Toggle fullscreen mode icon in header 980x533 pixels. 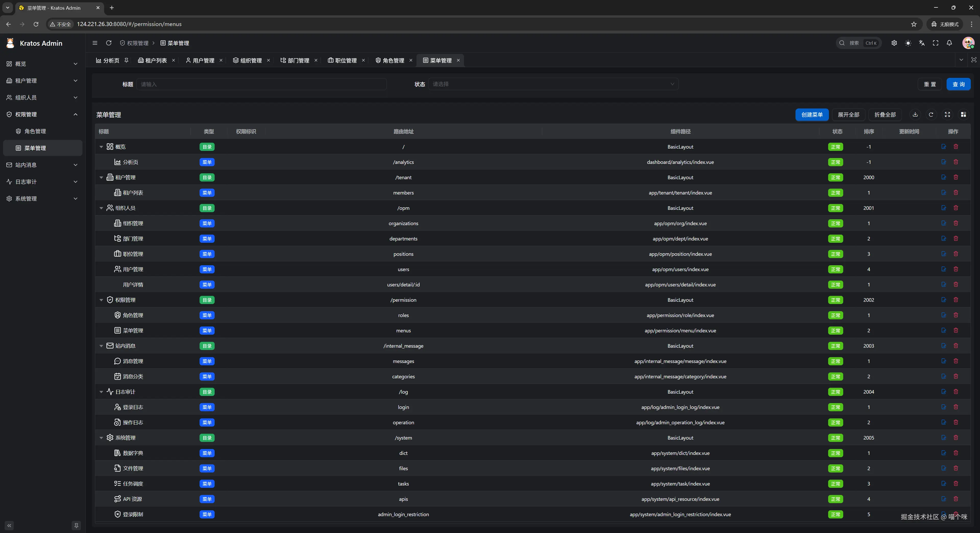(x=936, y=43)
